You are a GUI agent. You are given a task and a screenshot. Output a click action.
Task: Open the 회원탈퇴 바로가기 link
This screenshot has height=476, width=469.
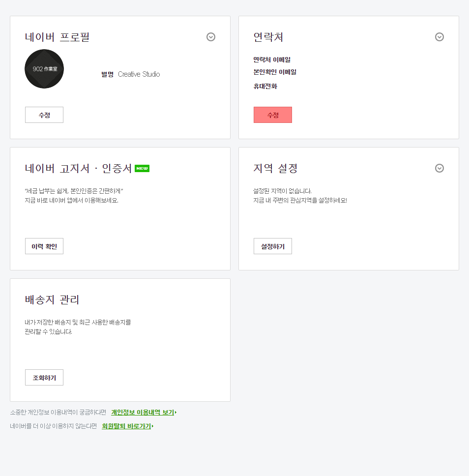(126, 426)
